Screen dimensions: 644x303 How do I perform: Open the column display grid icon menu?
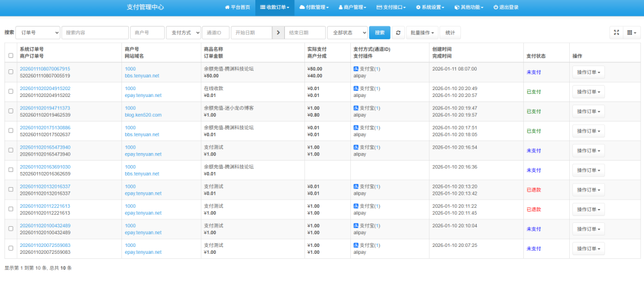(x=631, y=32)
